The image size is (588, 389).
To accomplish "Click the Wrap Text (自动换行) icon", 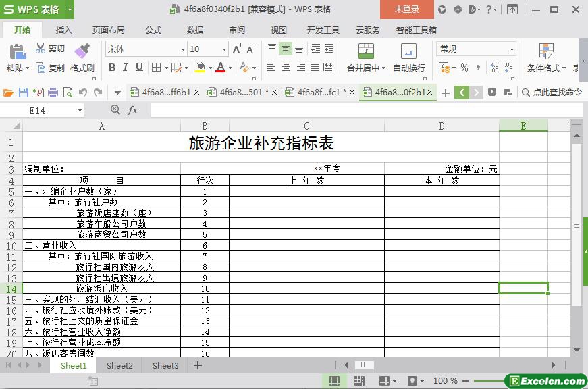I will [408, 51].
